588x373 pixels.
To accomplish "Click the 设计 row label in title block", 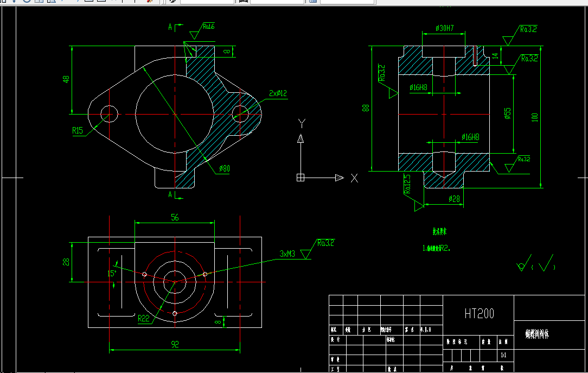I will (x=335, y=339).
